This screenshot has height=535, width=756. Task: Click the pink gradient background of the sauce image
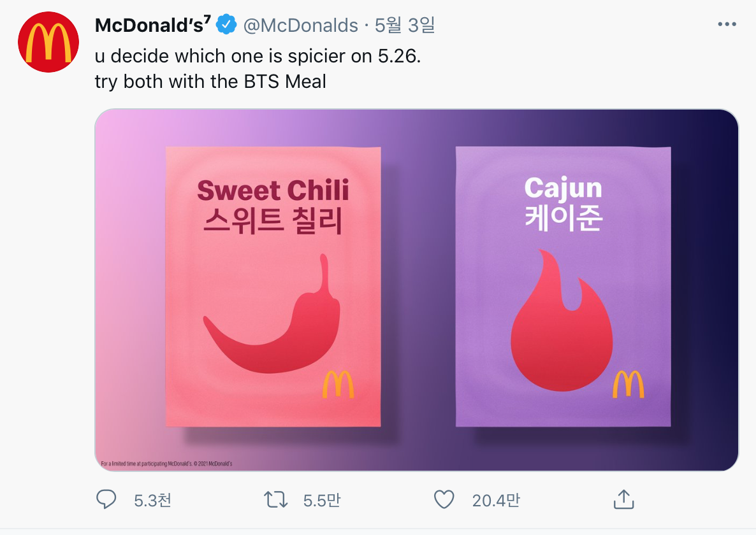point(127,287)
